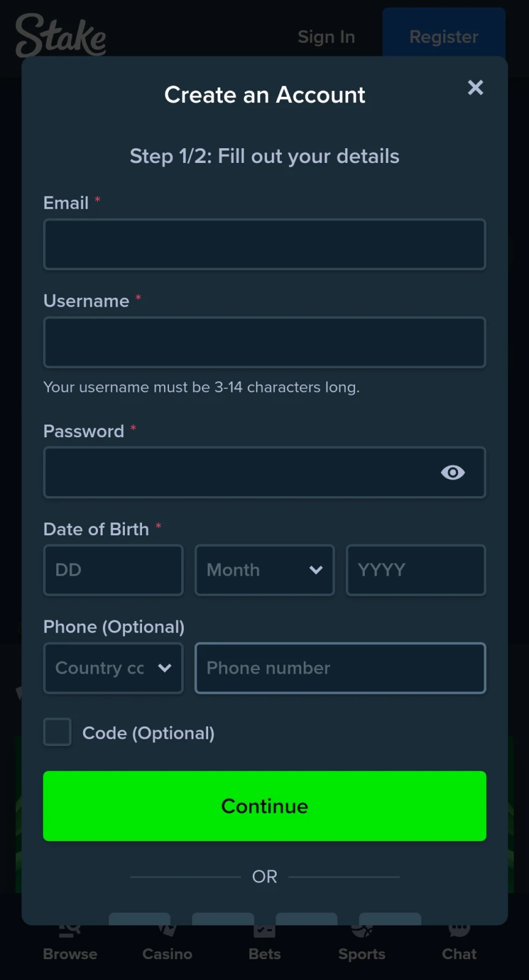Focus the Email input field
529x980 pixels.
click(264, 244)
